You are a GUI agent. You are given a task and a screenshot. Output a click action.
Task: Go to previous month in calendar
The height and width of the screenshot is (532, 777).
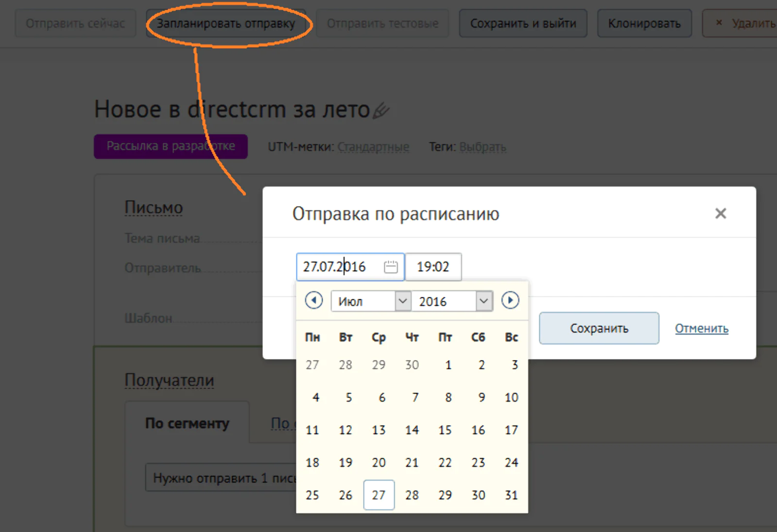click(314, 300)
